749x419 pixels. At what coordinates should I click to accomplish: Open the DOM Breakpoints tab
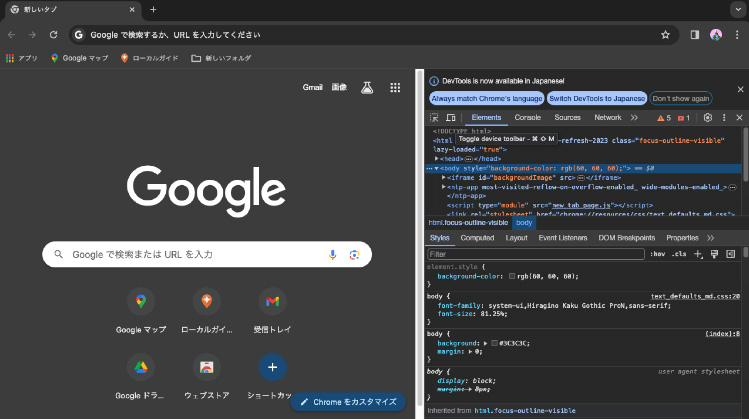[627, 238]
